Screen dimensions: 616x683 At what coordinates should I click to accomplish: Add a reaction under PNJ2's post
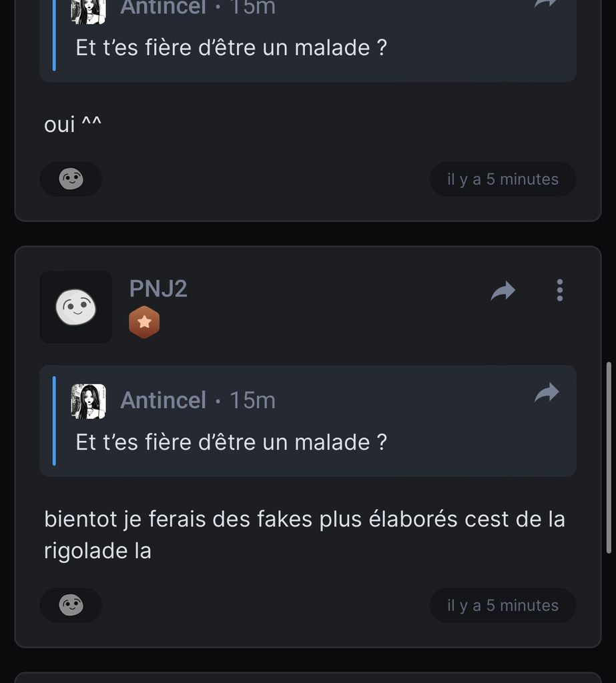[71, 605]
